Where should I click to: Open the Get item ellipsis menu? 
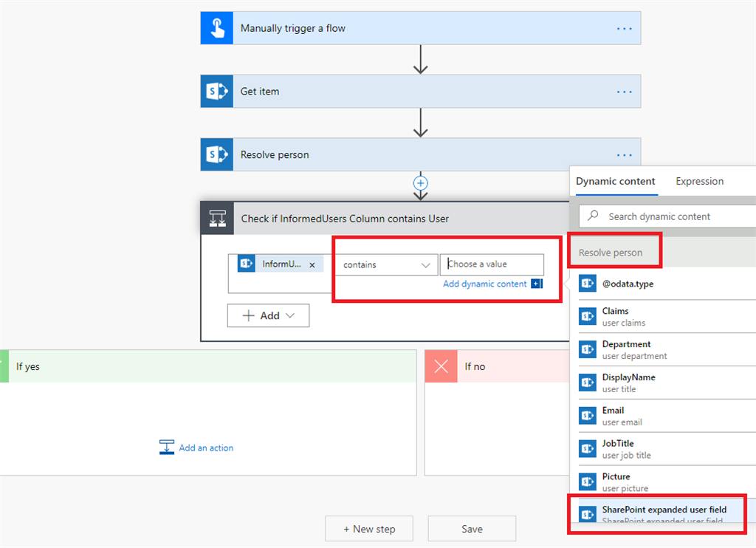pos(624,92)
